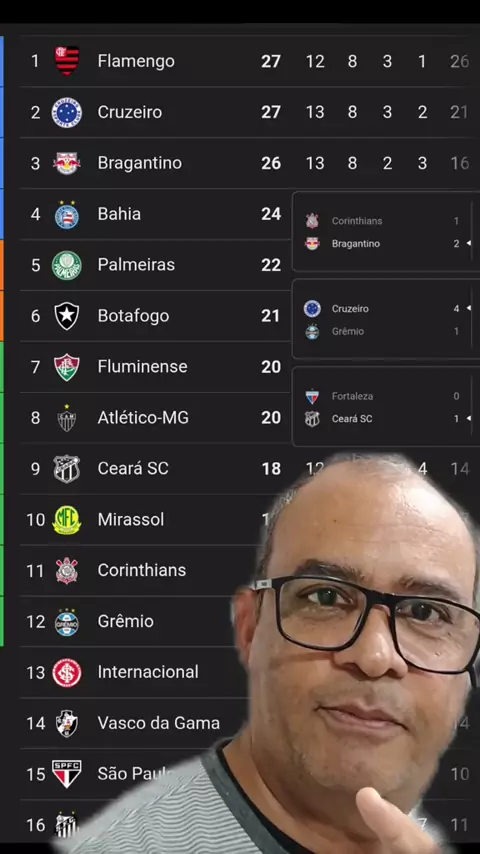Open the Fortaleza vs Ceará SC match card

[386, 407]
